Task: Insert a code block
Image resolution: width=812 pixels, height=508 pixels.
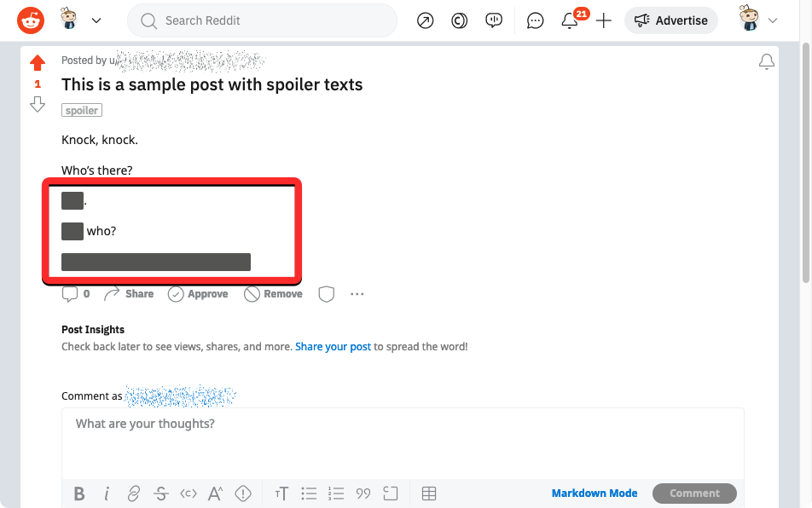Action: 391,494
